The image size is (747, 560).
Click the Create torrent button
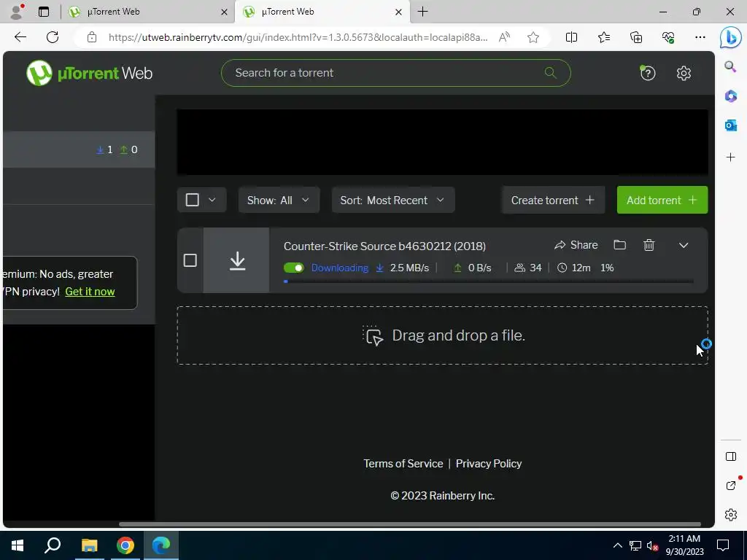[x=553, y=200]
